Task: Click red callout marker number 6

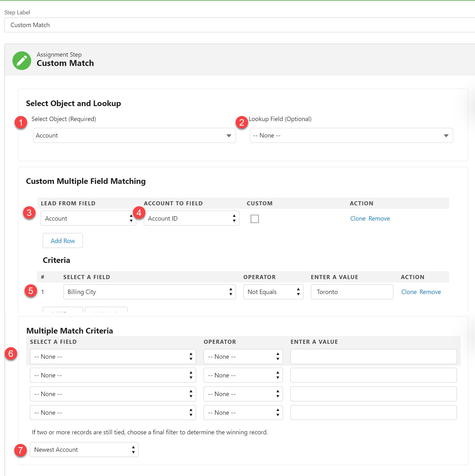Action: (x=11, y=354)
